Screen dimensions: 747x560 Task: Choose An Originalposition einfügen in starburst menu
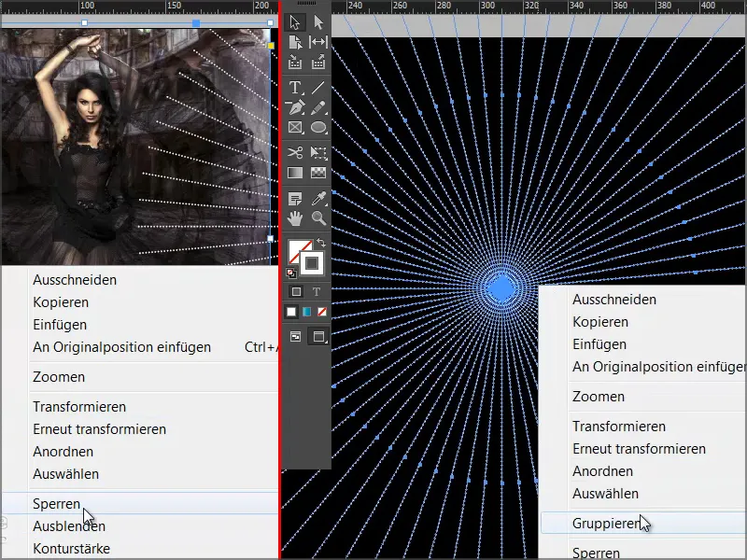click(x=659, y=367)
